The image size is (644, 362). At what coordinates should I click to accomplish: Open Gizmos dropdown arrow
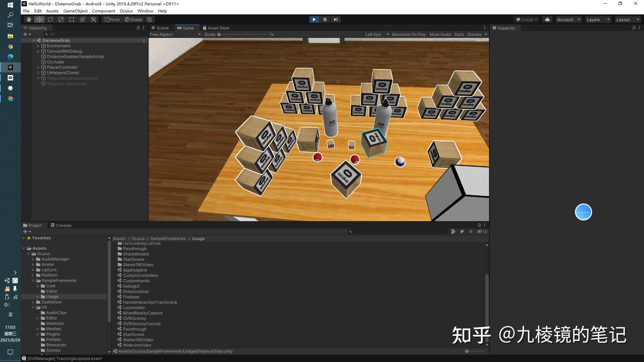[x=486, y=34]
